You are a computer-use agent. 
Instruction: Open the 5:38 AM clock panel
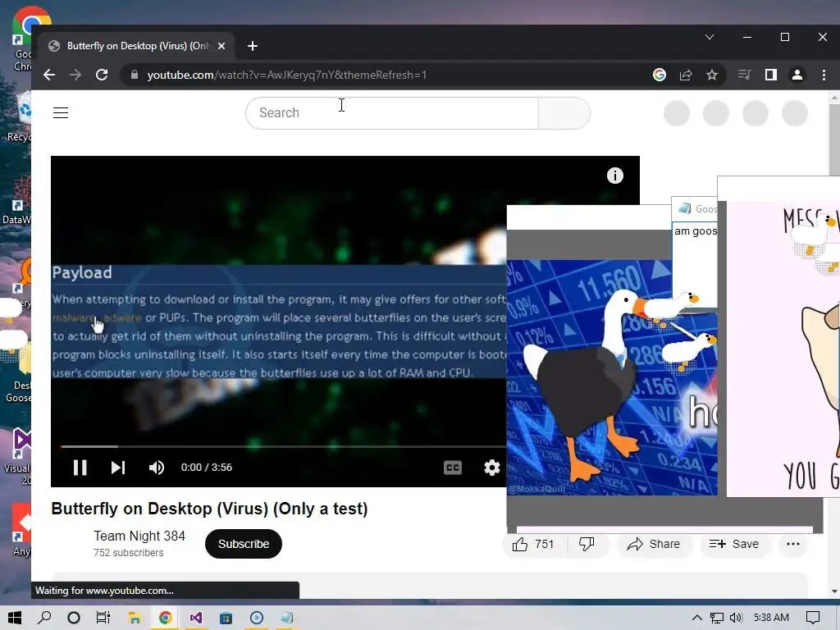(x=771, y=618)
